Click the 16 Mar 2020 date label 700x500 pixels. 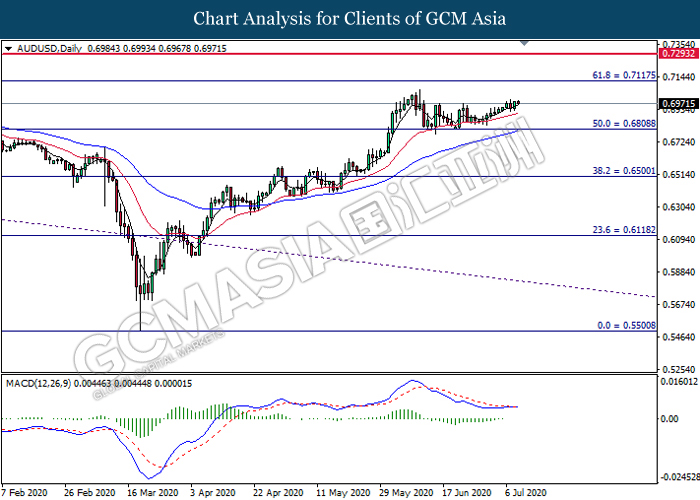coord(152,493)
